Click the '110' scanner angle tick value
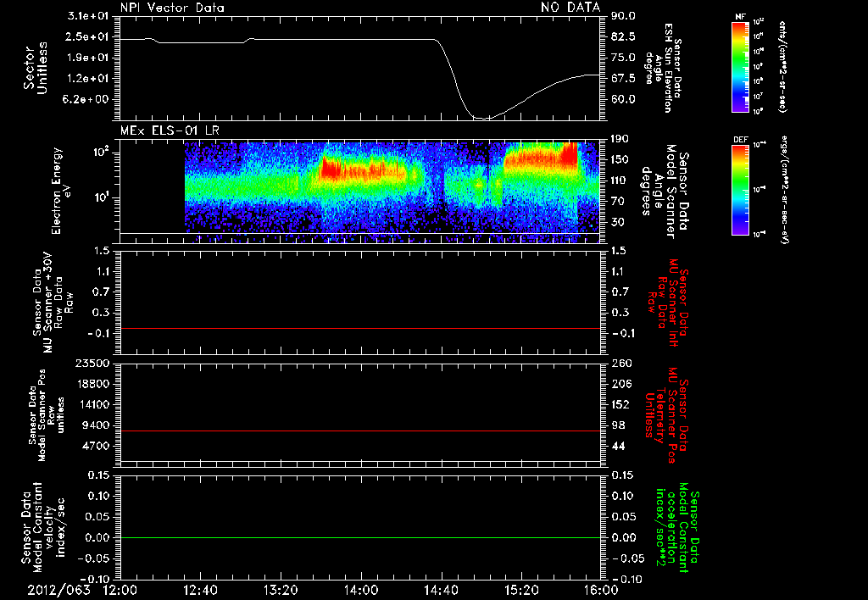Screen dimensions: 868x600 [620, 181]
